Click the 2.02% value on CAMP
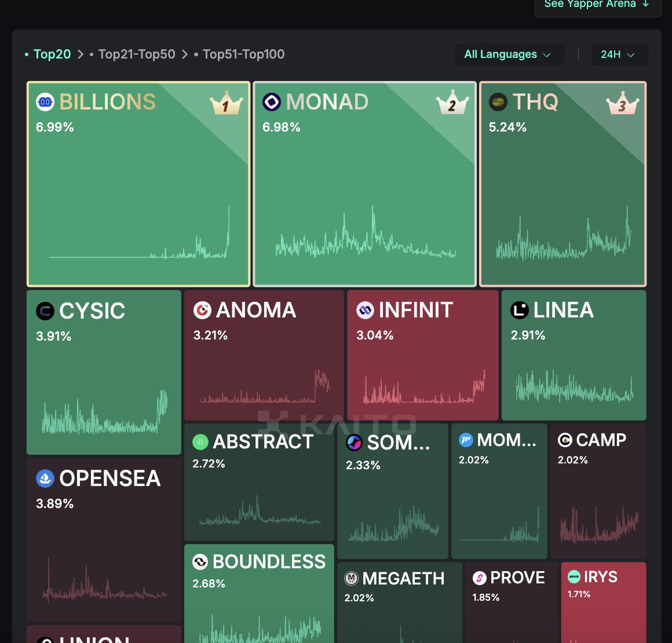Image resolution: width=672 pixels, height=643 pixels. pos(572,460)
